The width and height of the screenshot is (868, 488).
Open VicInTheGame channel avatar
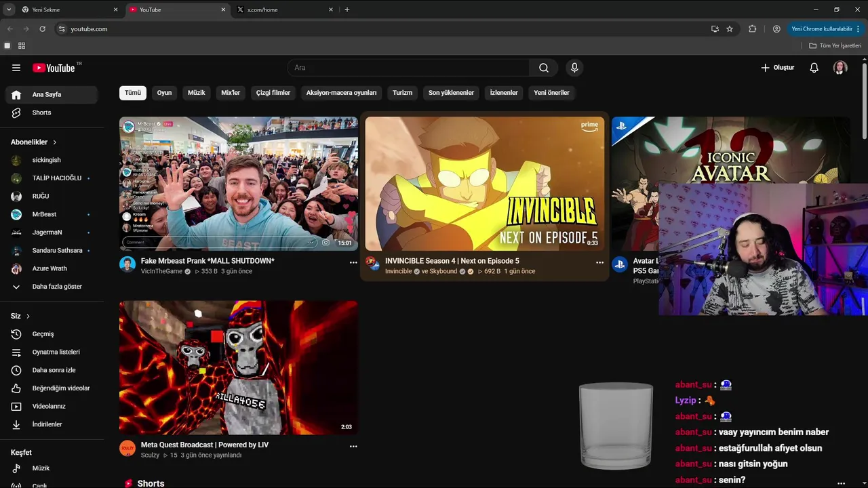point(127,264)
